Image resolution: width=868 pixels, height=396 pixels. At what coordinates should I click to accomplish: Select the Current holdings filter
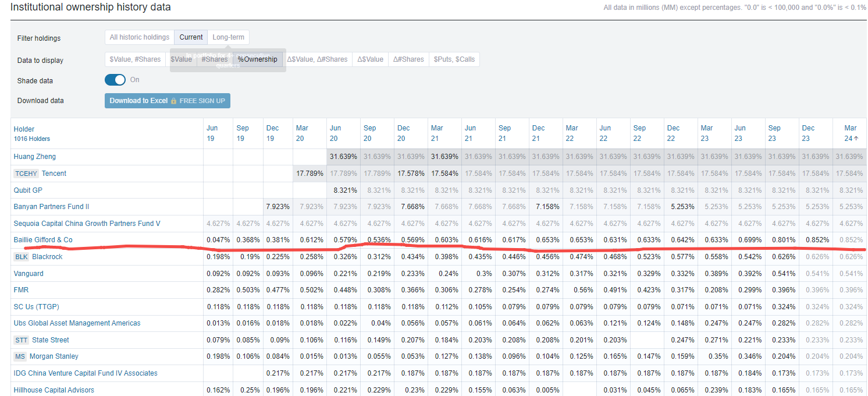(191, 37)
